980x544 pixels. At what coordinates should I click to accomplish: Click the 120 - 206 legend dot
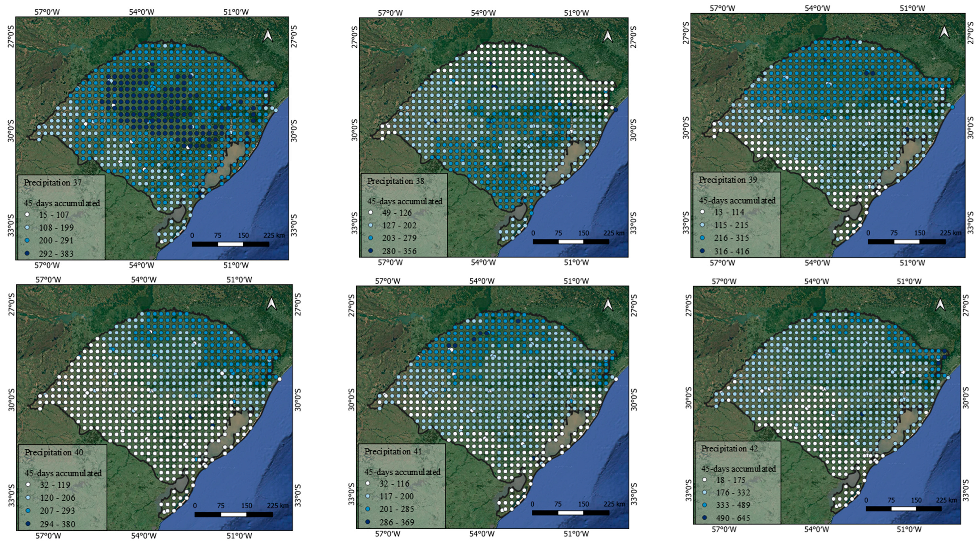(x=28, y=498)
